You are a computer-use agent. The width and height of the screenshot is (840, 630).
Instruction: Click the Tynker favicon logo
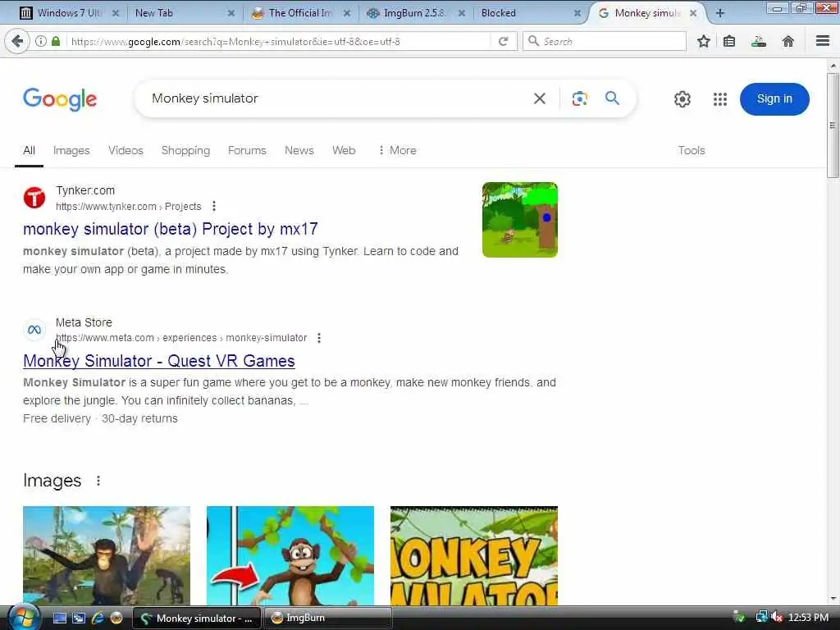pos(34,198)
